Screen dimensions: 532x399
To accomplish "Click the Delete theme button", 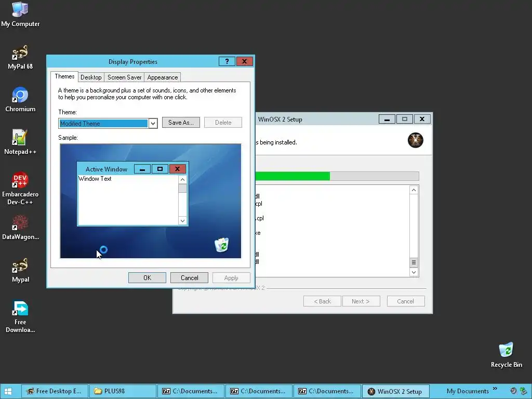I will click(x=223, y=123).
